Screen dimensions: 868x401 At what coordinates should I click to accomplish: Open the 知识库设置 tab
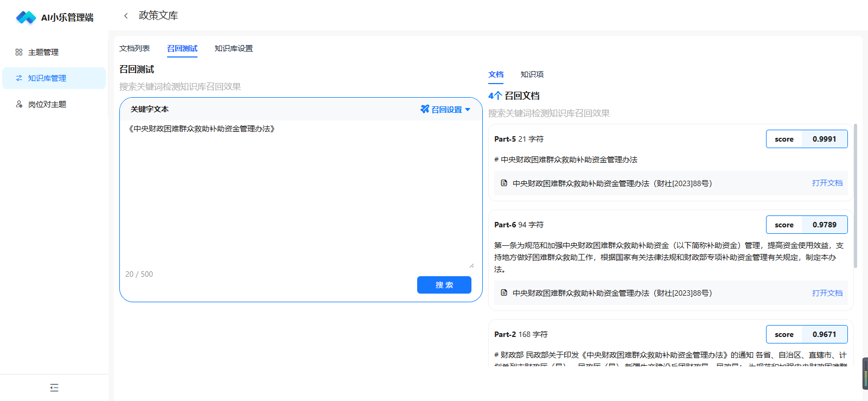[233, 48]
